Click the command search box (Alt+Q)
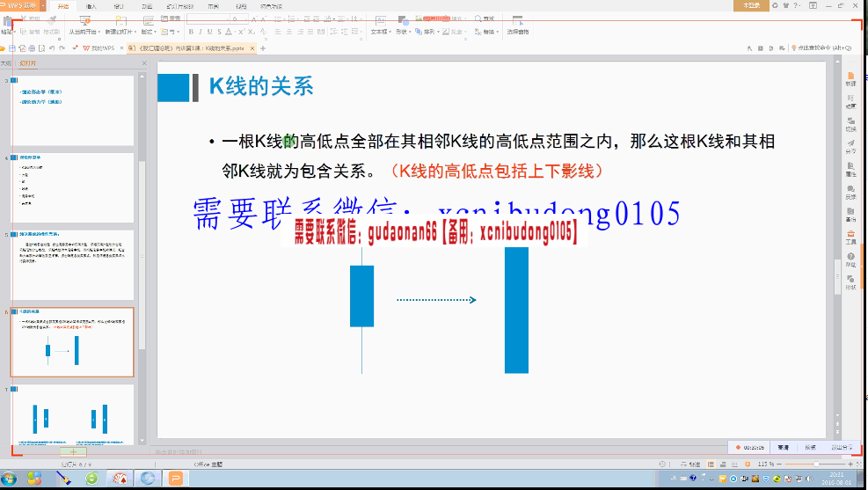Viewport: 868px width, 490px height. [821, 48]
